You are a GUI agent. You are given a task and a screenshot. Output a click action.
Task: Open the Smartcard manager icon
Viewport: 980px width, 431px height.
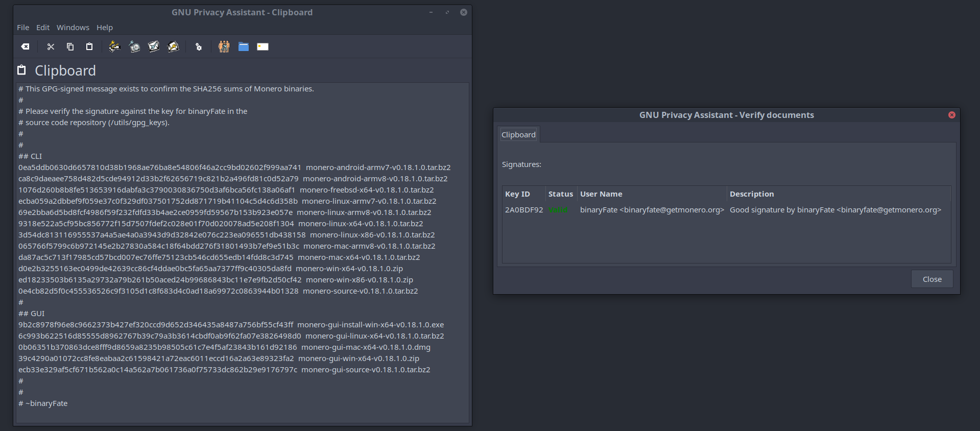tap(263, 46)
